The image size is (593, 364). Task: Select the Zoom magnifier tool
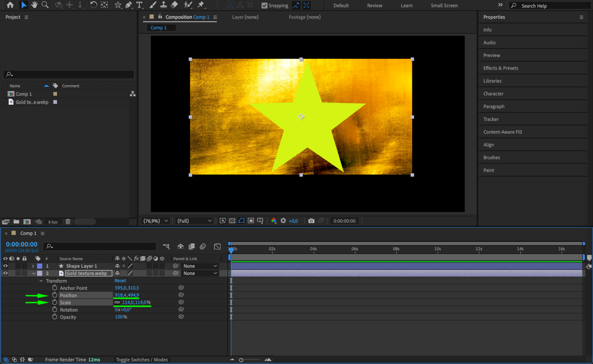pyautogui.click(x=45, y=5)
